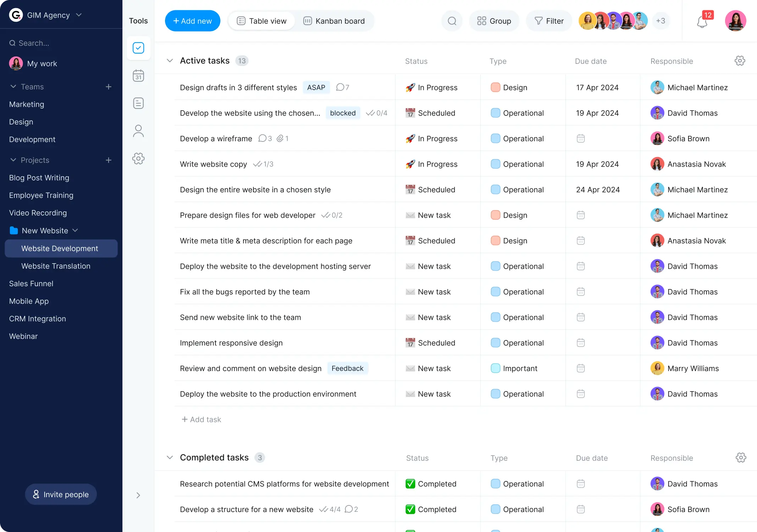The height and width of the screenshot is (532, 757).
Task: Set due date for Review and comment task
Action: click(581, 368)
